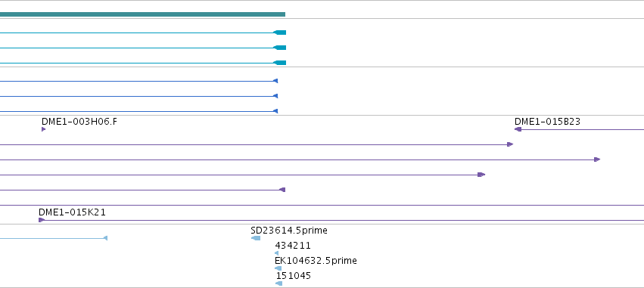The width and height of the screenshot is (644, 288).
Task: Click the arrowhead beside DME1-015B23
Action: click(x=518, y=129)
